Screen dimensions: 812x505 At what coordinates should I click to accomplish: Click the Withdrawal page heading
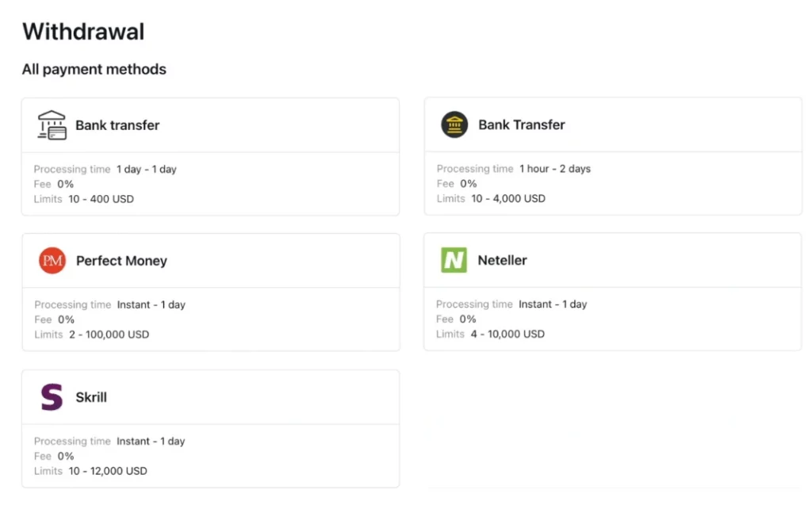(x=83, y=32)
